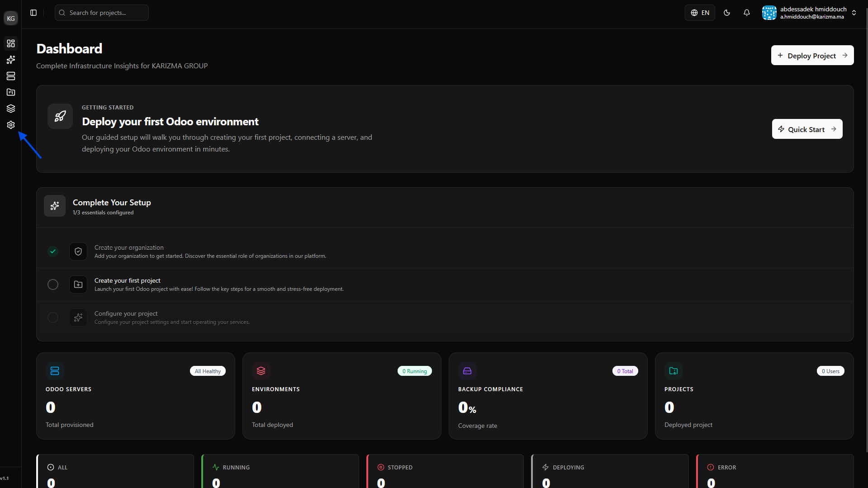The image size is (868, 488).
Task: Focus the Search for projects field
Action: point(102,13)
